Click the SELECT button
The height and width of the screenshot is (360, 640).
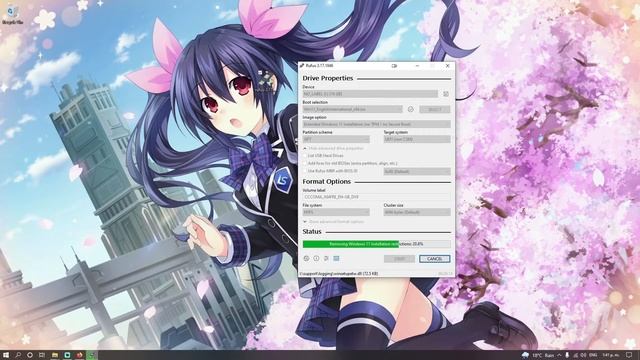coord(435,109)
